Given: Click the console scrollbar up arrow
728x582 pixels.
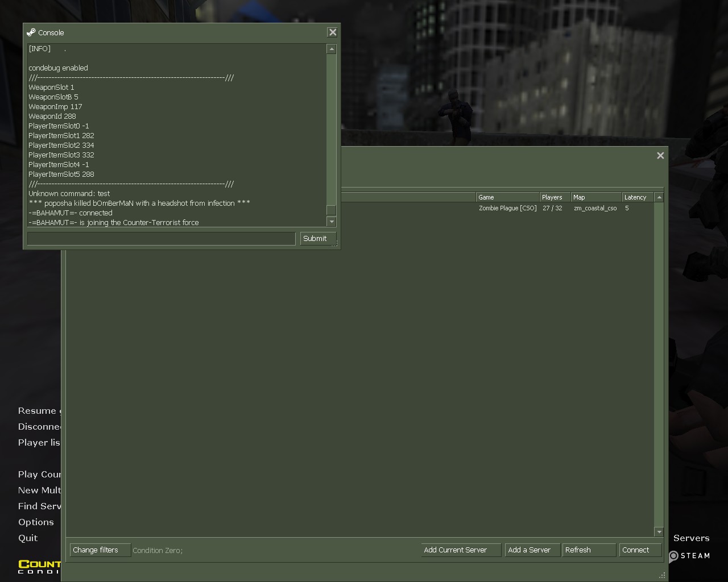Looking at the screenshot, I should (x=332, y=49).
